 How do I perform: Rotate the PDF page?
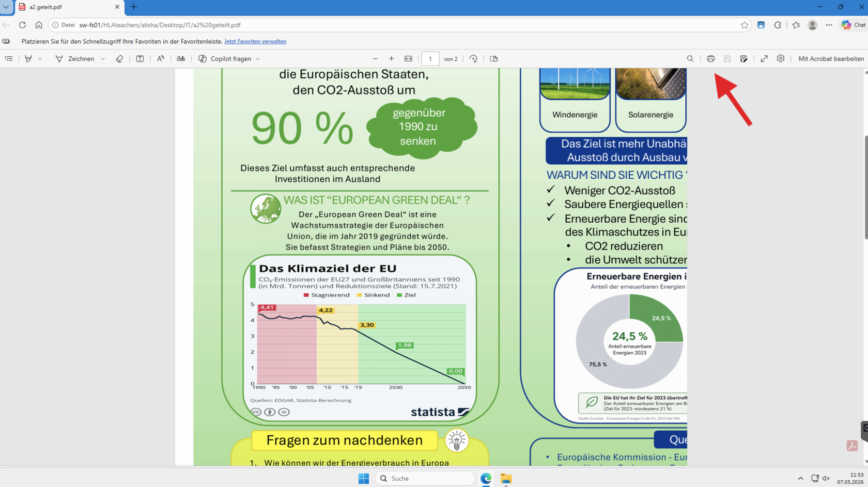point(473,59)
